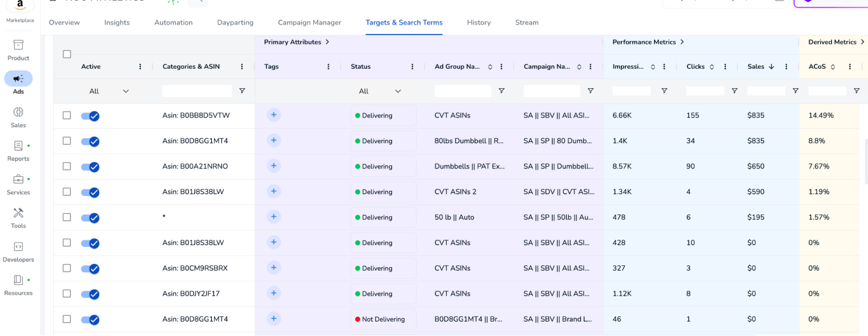Sort by ACoS column arrows
868x336 pixels.
click(833, 67)
